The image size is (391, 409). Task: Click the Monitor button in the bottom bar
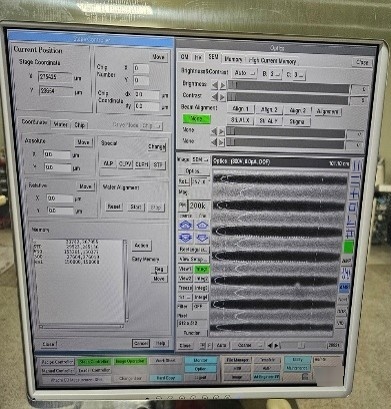pos(200,360)
